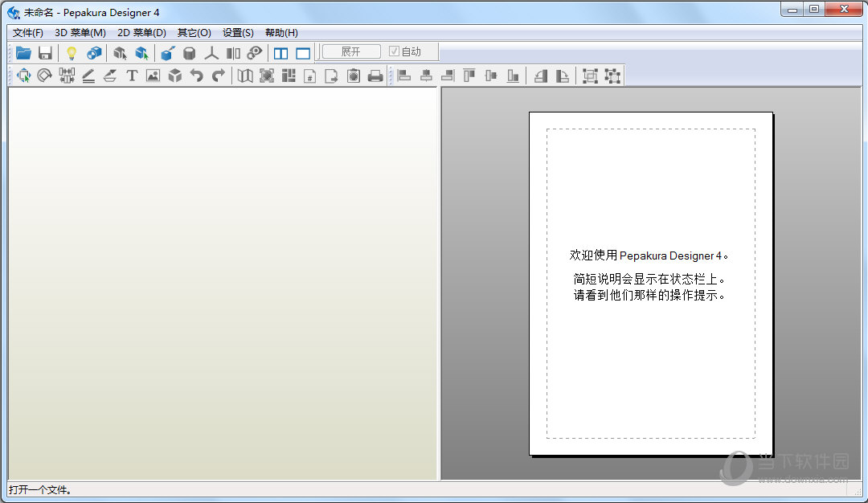Click the gray vertical bars icon
The width and height of the screenshot is (868, 503).
click(x=234, y=53)
